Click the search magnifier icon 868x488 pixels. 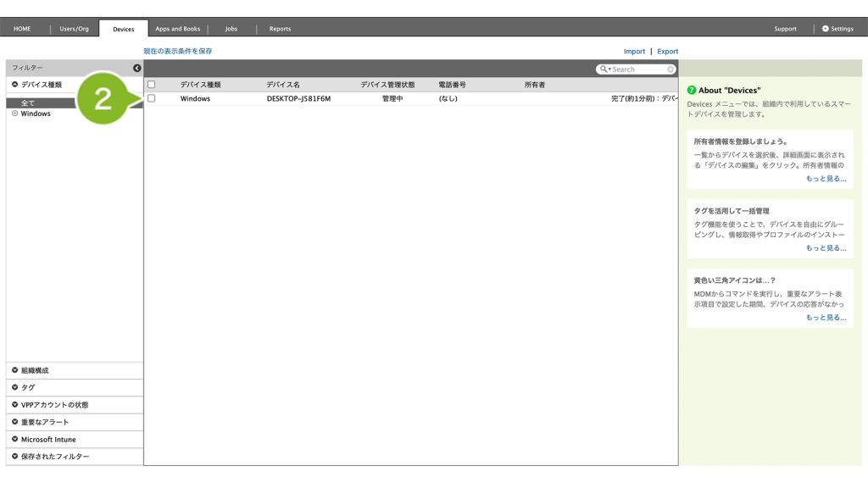coord(604,69)
